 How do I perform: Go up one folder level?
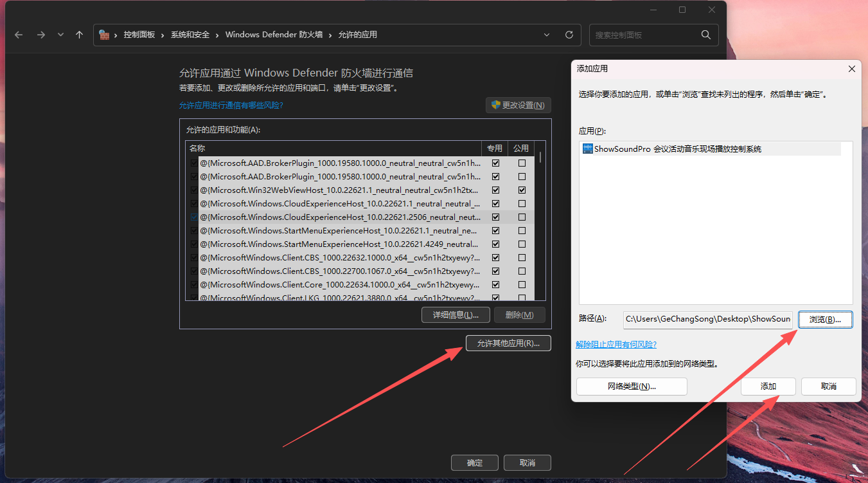point(80,35)
